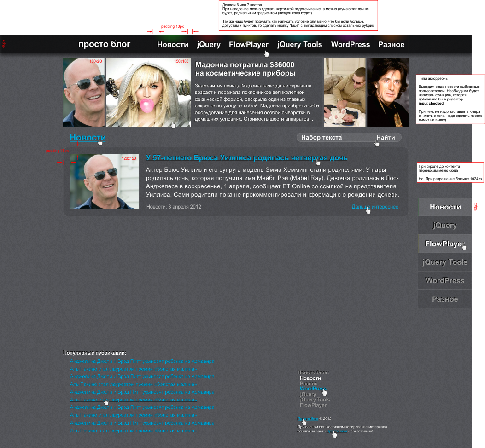The image size is (485, 448).
Task: Follow the "Дальше интереснее" read-more link
Action: (x=374, y=207)
